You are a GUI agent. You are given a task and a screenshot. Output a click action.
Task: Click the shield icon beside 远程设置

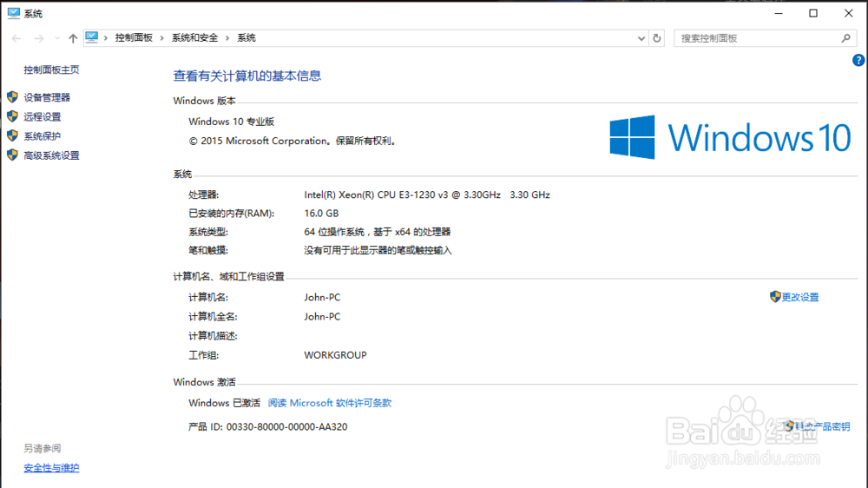click(x=13, y=116)
